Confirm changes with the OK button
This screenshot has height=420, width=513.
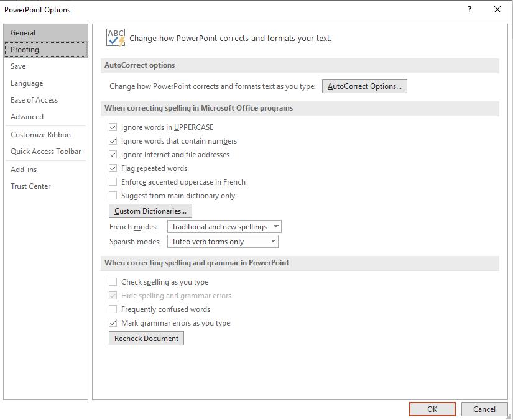[432, 409]
